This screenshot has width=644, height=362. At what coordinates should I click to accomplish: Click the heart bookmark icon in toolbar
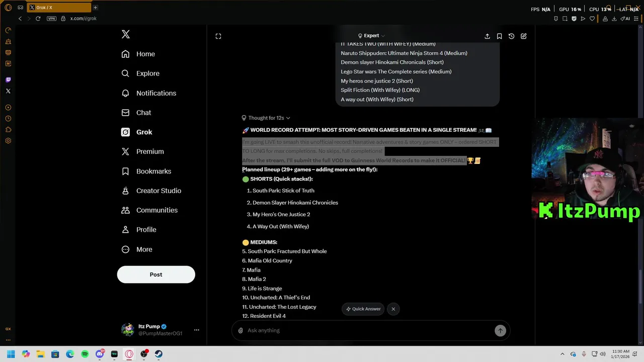tap(592, 19)
